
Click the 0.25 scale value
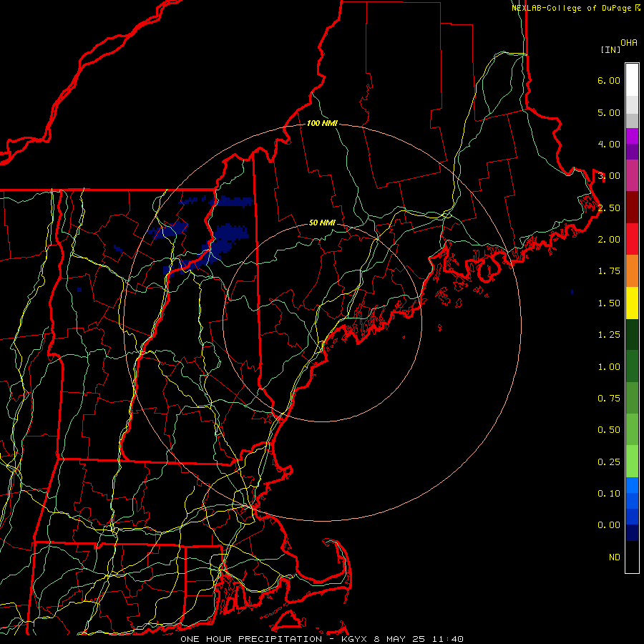click(609, 462)
